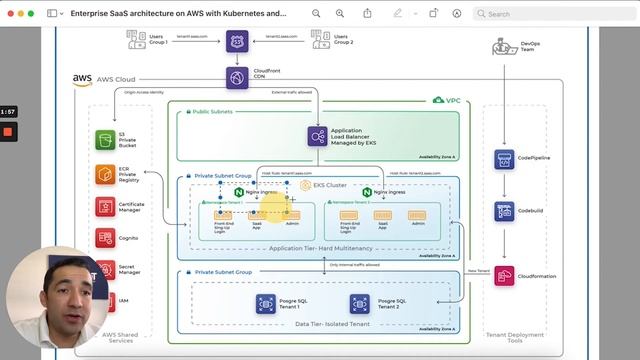Click the Certificate Manager icon
The height and width of the screenshot is (360, 640).
click(105, 207)
